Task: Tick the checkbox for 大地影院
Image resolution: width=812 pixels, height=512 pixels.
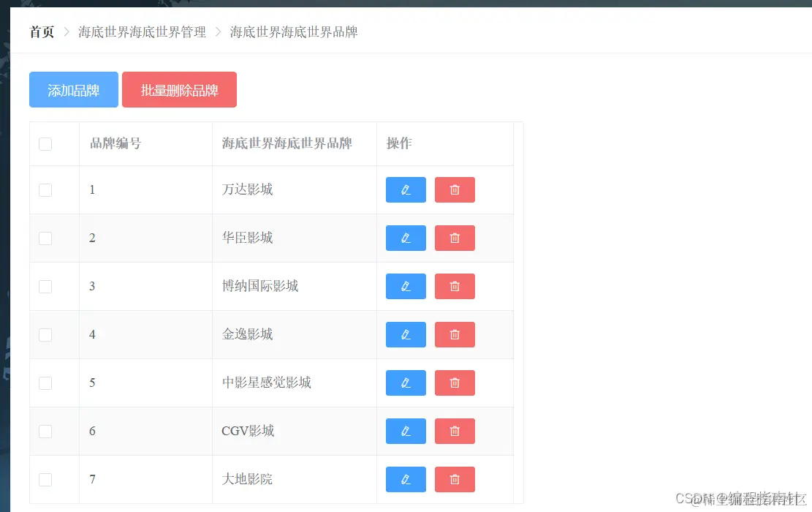Action: point(45,479)
